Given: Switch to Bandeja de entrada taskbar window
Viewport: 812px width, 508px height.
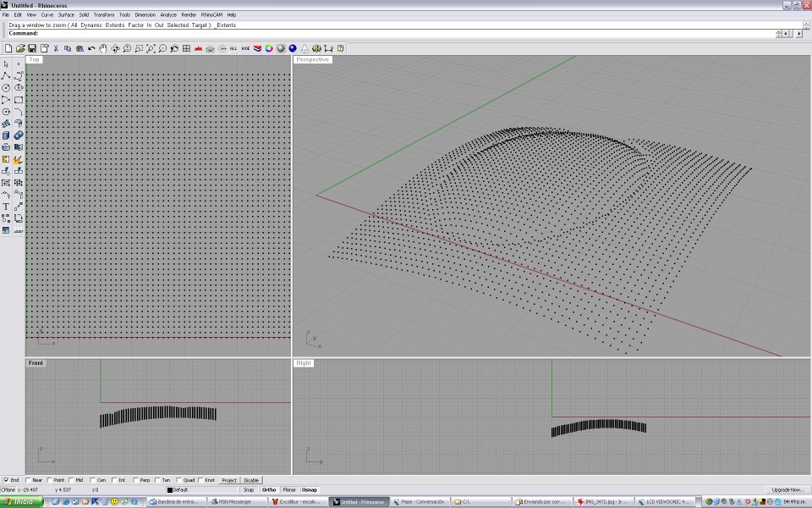Looking at the screenshot, I should pos(177,502).
